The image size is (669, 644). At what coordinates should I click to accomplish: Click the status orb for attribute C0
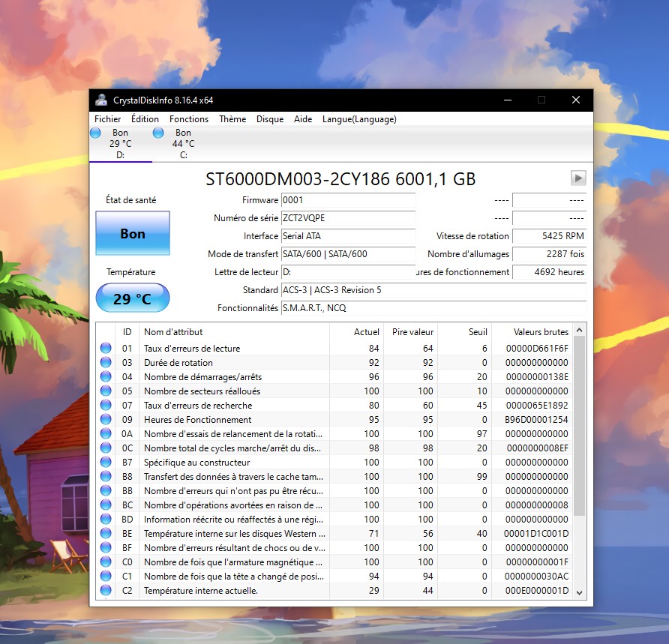coord(106,562)
